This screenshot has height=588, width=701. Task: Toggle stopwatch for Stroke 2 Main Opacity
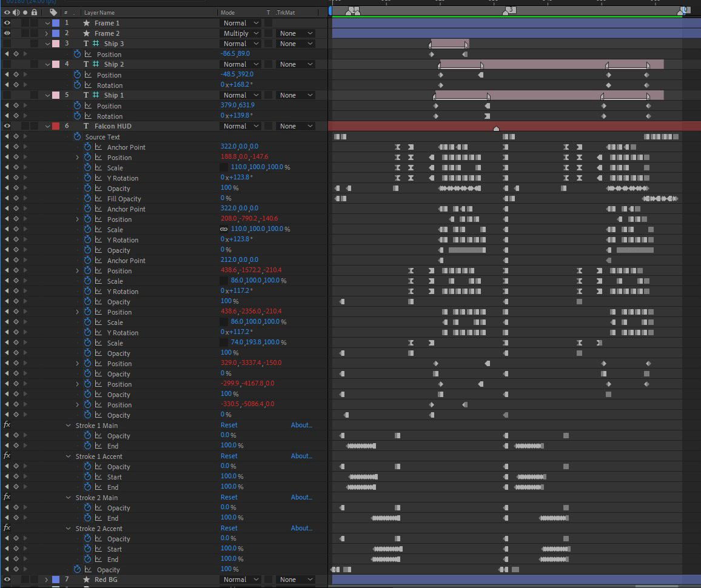click(87, 507)
